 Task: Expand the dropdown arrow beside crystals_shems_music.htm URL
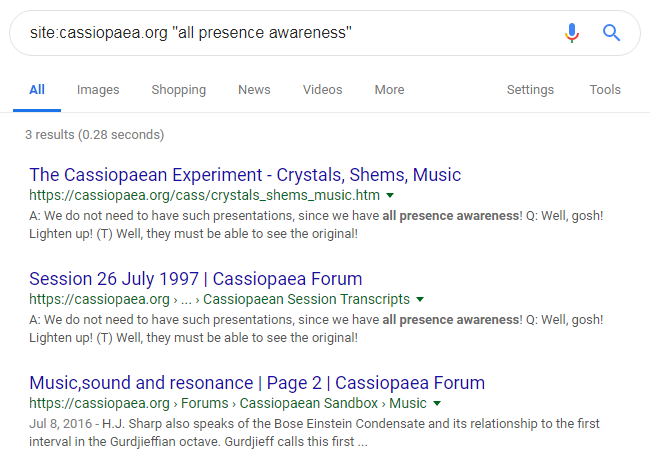click(390, 195)
